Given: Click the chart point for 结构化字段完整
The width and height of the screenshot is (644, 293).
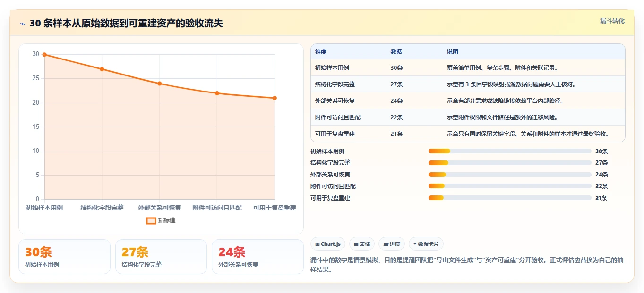Looking at the screenshot, I should (102, 69).
